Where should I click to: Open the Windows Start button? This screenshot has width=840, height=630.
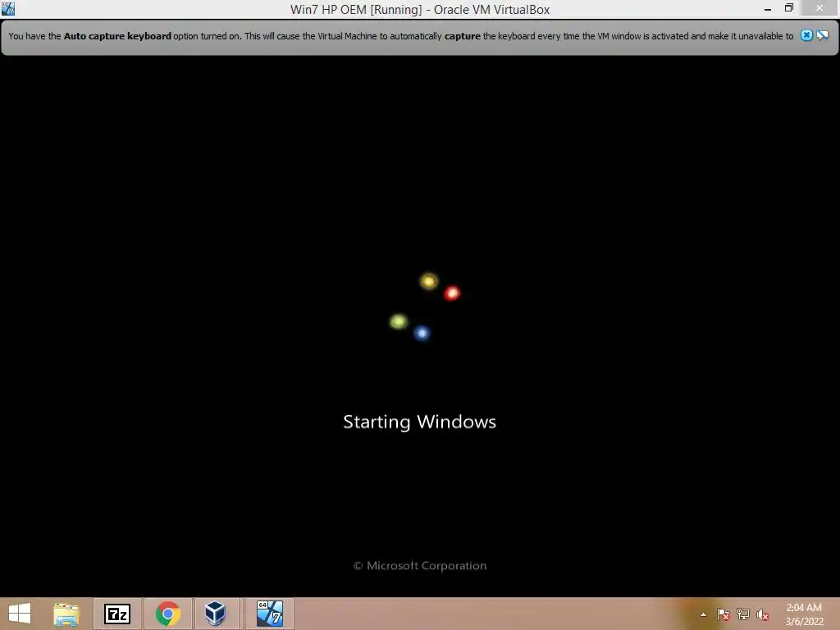(x=20, y=614)
